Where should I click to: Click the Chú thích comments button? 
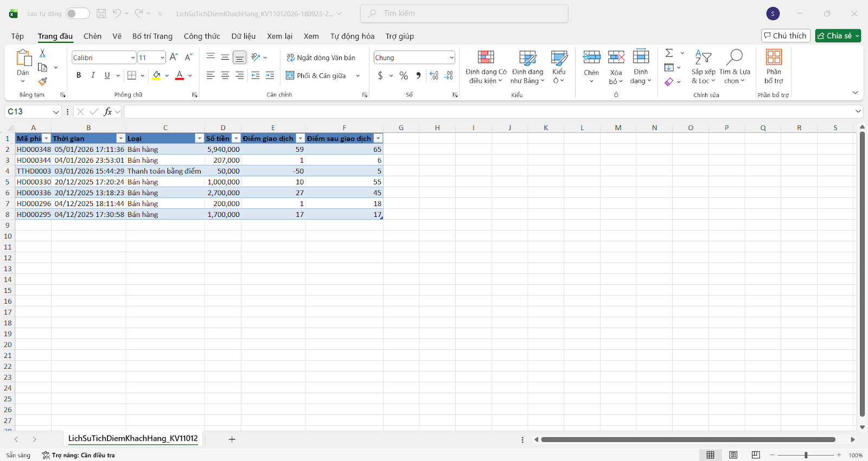(786, 36)
